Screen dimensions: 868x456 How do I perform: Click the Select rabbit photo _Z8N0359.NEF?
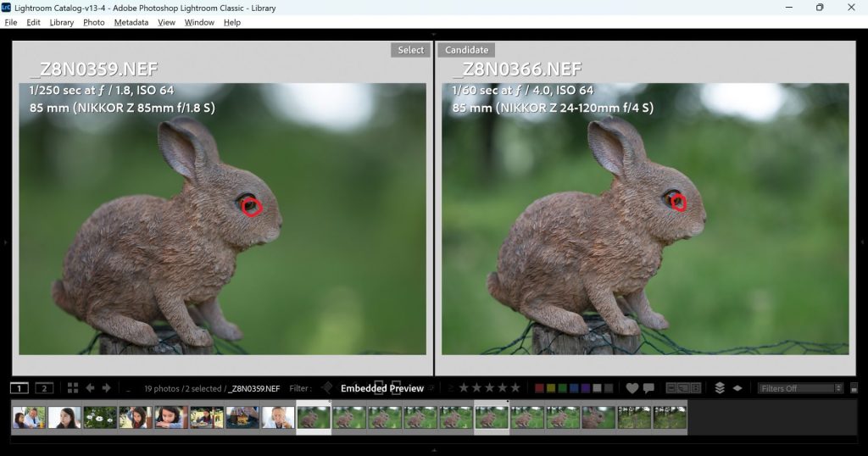pyautogui.click(x=223, y=219)
